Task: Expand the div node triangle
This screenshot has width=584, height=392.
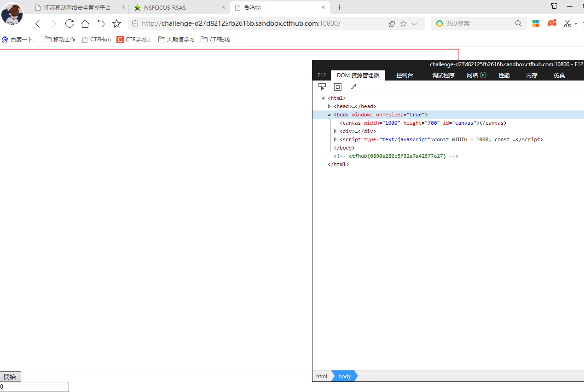Action: (x=335, y=131)
